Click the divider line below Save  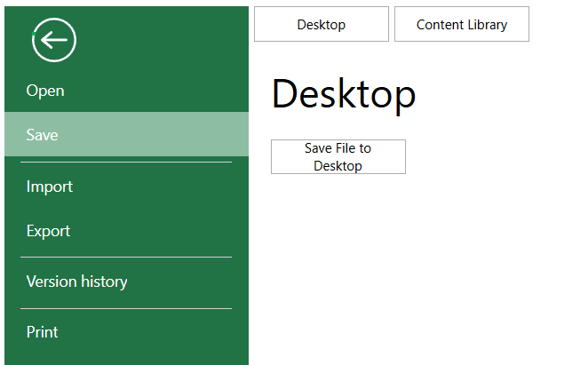tap(125, 163)
